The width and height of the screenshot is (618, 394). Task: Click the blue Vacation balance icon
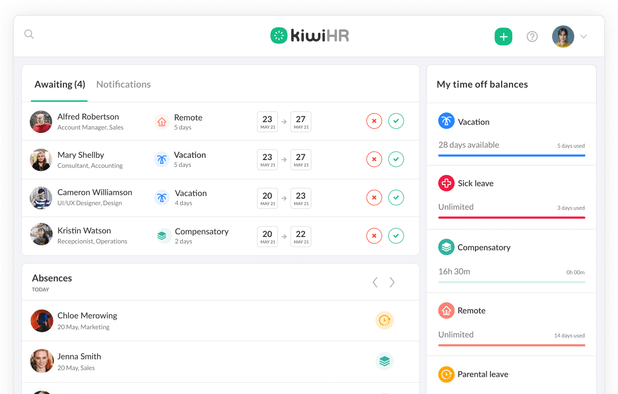click(446, 121)
